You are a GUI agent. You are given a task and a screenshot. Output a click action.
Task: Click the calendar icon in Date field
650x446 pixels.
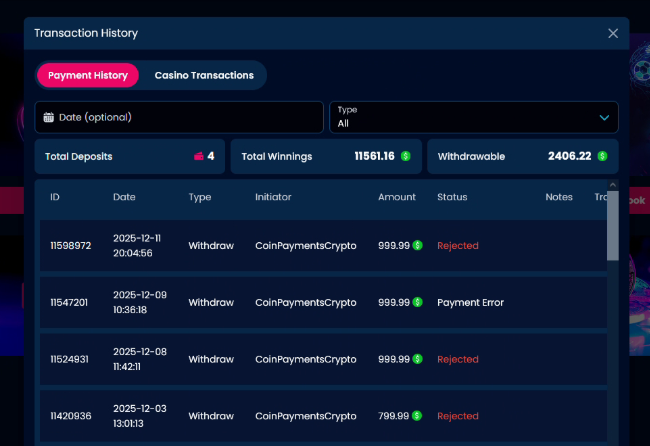(48, 117)
